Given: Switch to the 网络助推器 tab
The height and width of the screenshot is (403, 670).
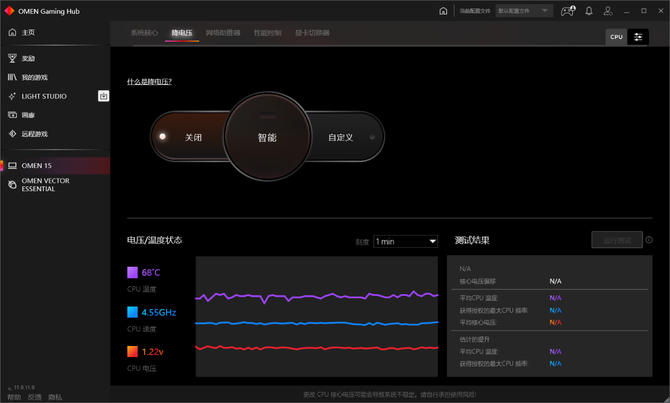Looking at the screenshot, I should coord(223,33).
